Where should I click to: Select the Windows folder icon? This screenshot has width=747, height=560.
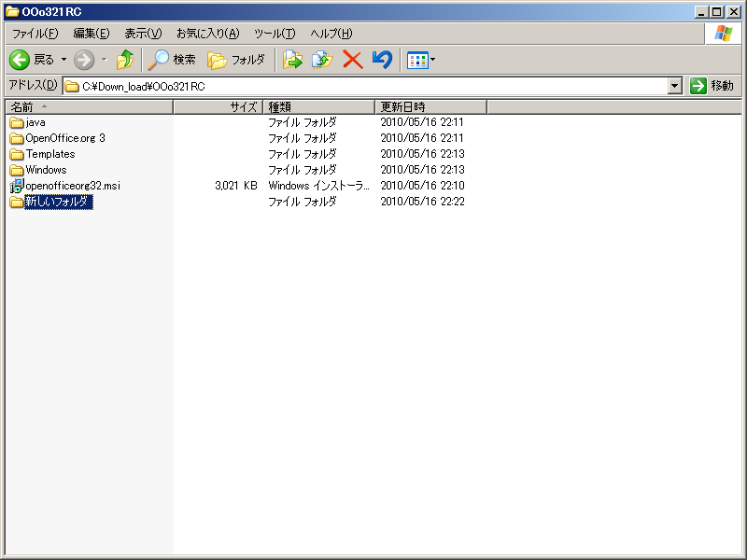coord(17,170)
